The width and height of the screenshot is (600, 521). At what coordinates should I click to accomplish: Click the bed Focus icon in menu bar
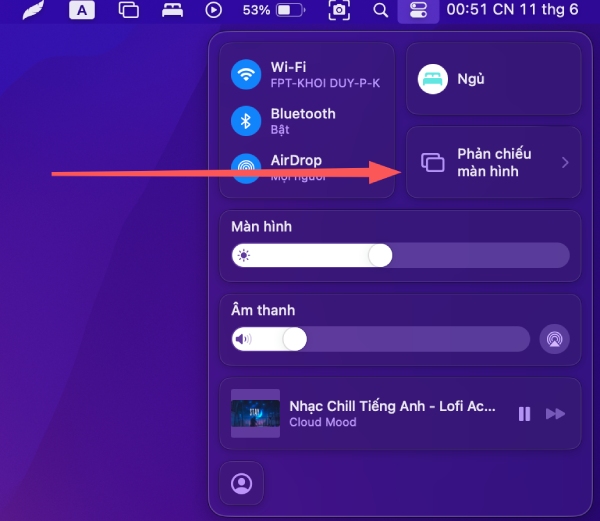(x=172, y=10)
